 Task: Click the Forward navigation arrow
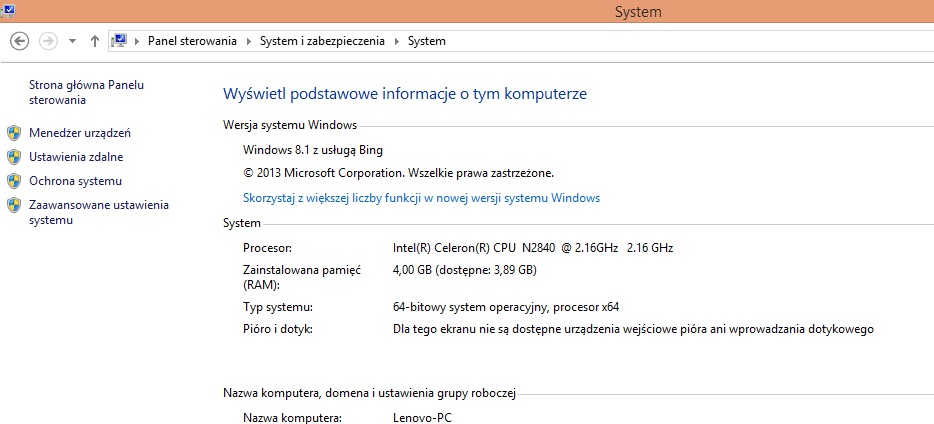[48, 41]
